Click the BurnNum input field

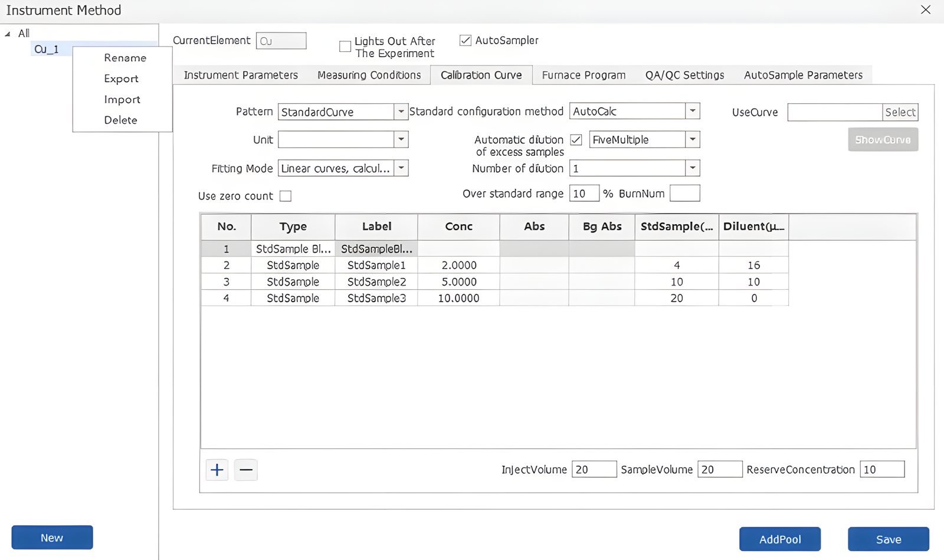click(685, 194)
